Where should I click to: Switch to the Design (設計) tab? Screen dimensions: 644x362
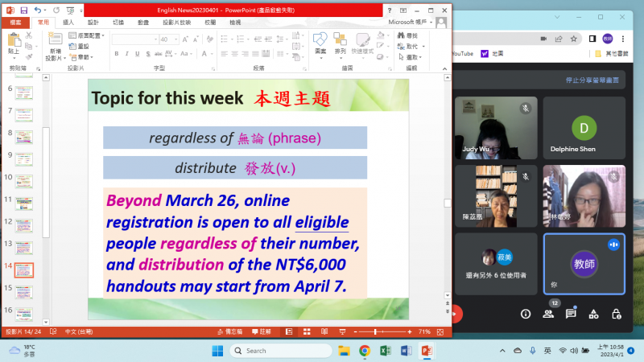point(93,23)
